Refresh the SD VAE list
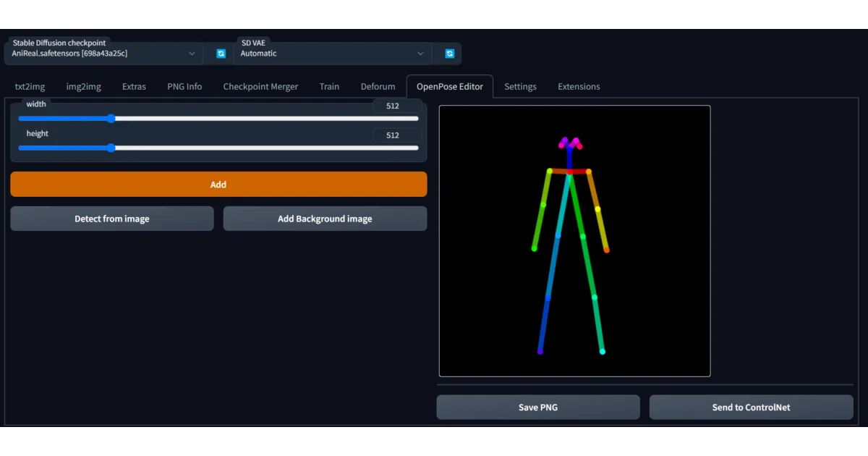Screen dimensions: 868x456 (449, 54)
